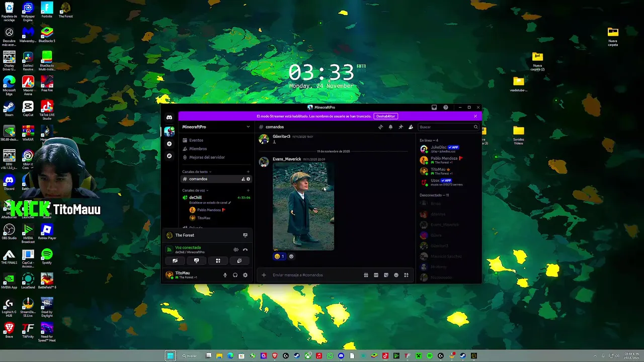Image resolution: width=644 pixels, height=362 pixels.
Task: Open the Discord help icon
Action: click(x=446, y=107)
